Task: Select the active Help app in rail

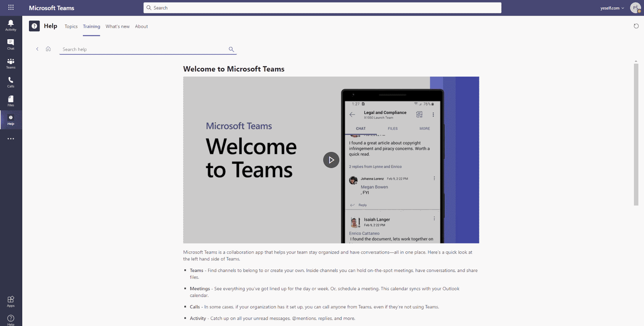Action: point(11,120)
